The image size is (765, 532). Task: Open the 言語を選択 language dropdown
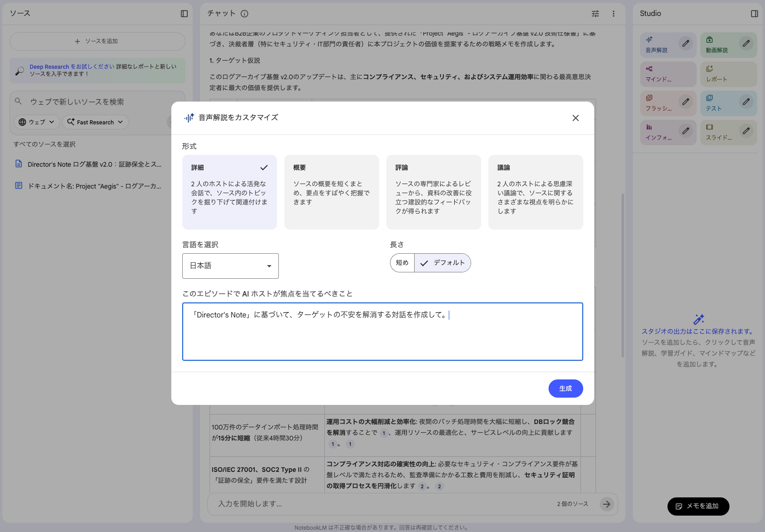point(230,266)
